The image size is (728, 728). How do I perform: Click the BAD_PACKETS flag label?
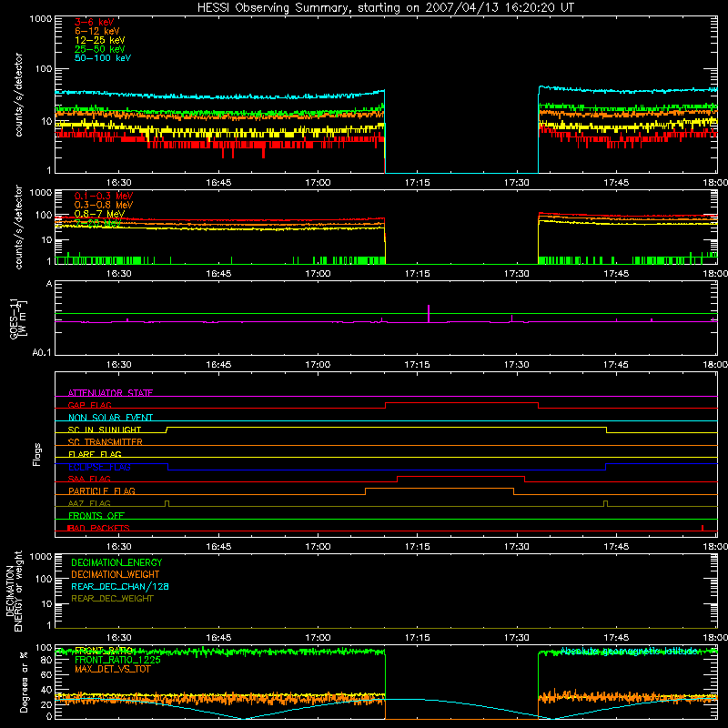pos(98,528)
